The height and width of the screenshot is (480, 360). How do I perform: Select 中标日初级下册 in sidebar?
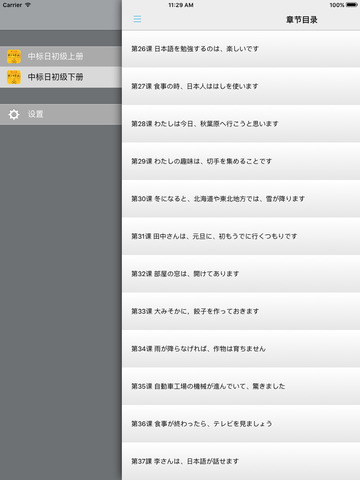point(61,77)
